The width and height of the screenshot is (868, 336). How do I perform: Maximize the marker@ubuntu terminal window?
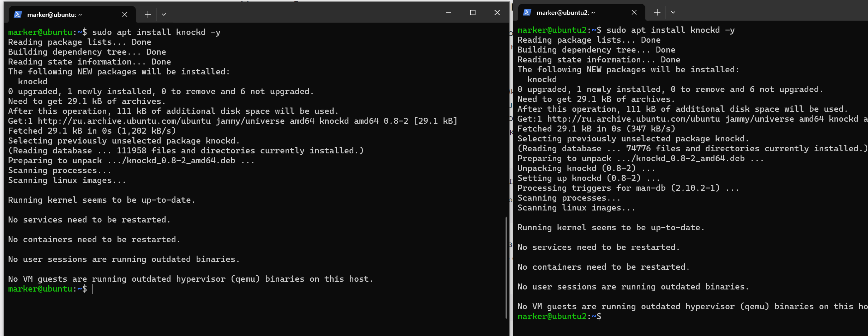coord(473,13)
